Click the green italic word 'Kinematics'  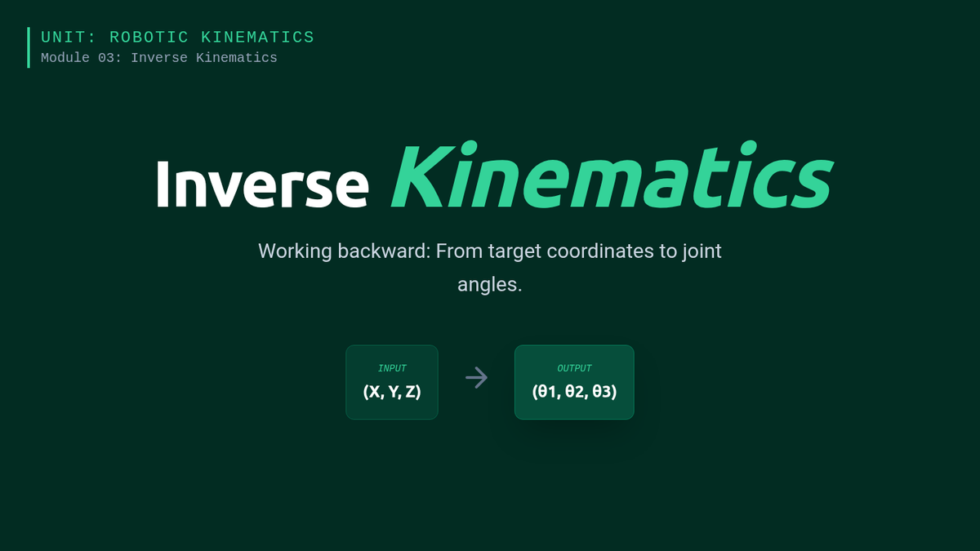pos(611,176)
